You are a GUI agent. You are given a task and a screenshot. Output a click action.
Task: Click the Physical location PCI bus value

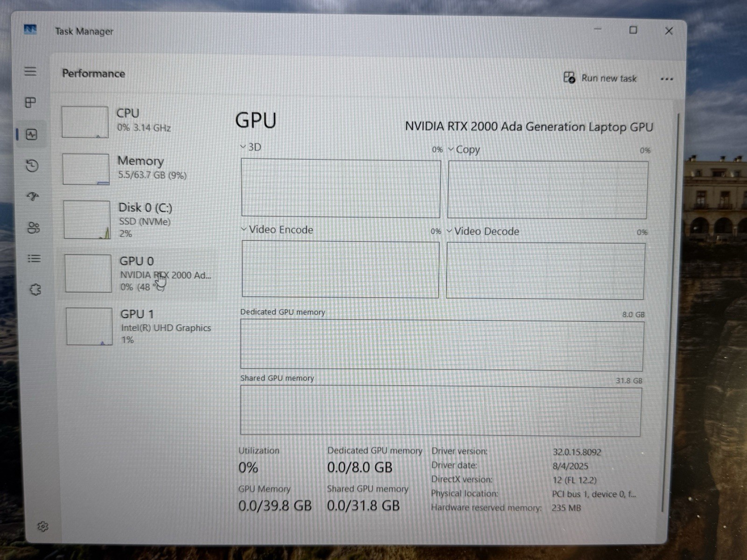594,494
